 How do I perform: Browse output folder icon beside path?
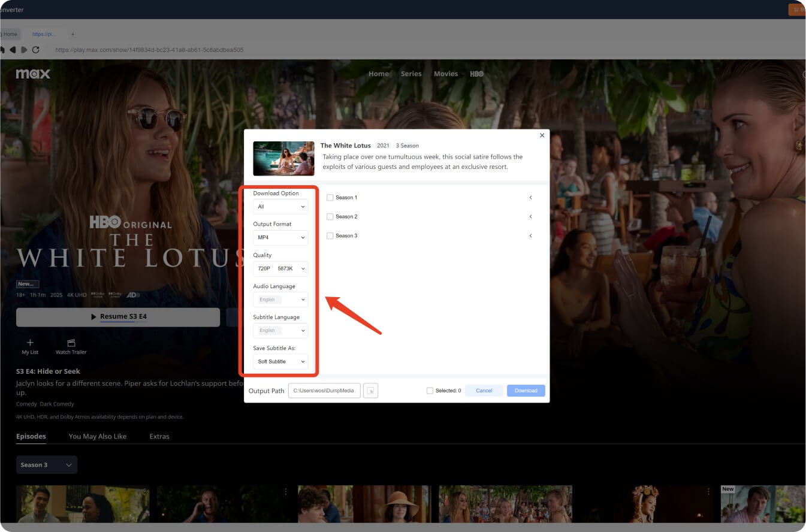(x=371, y=391)
